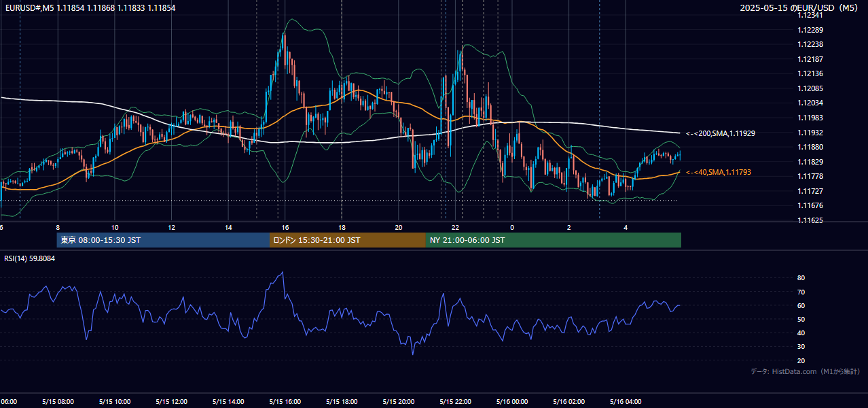This screenshot has width=868, height=408.
Task: Click hour label 0 under the price chart
Action: [x=512, y=228]
